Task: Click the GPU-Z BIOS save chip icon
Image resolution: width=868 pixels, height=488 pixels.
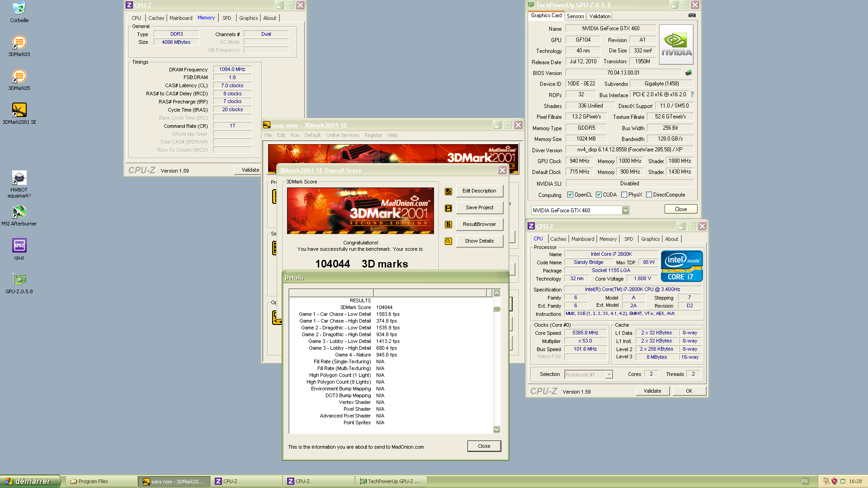Action: tap(689, 73)
